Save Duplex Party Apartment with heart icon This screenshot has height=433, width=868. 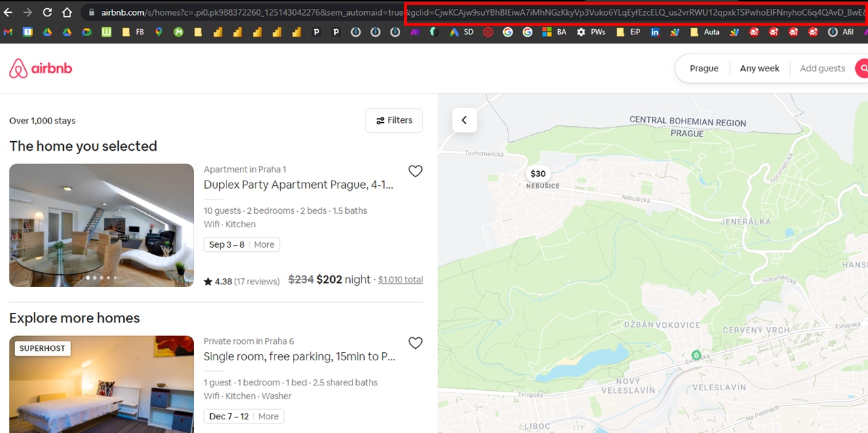click(415, 171)
